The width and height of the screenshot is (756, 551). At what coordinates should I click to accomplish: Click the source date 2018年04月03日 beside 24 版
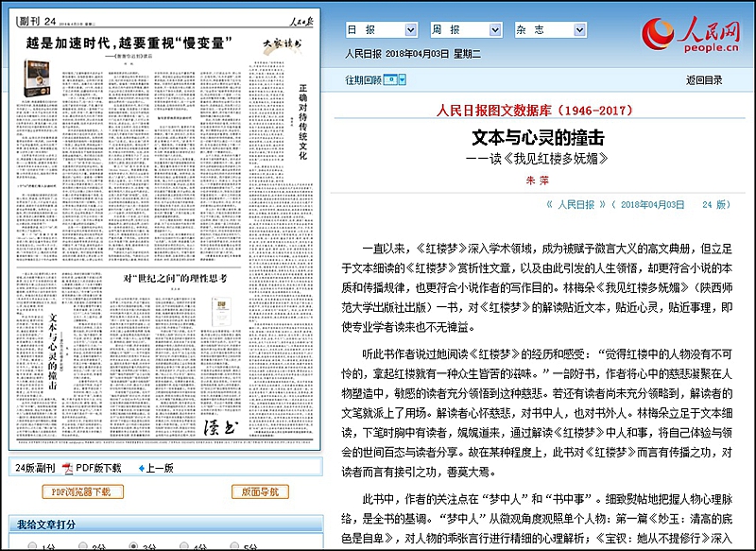652,204
